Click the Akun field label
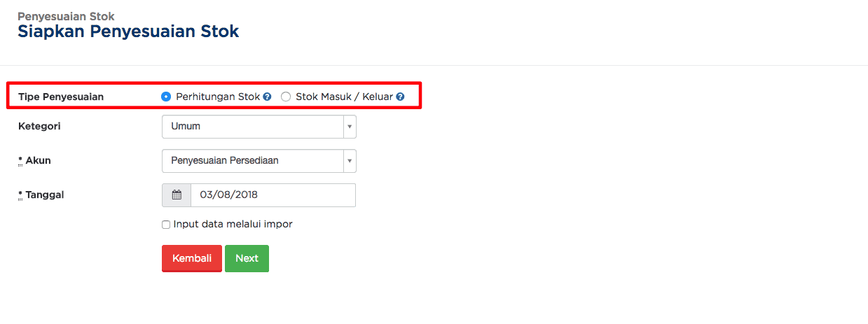The width and height of the screenshot is (868, 324). [x=34, y=161]
